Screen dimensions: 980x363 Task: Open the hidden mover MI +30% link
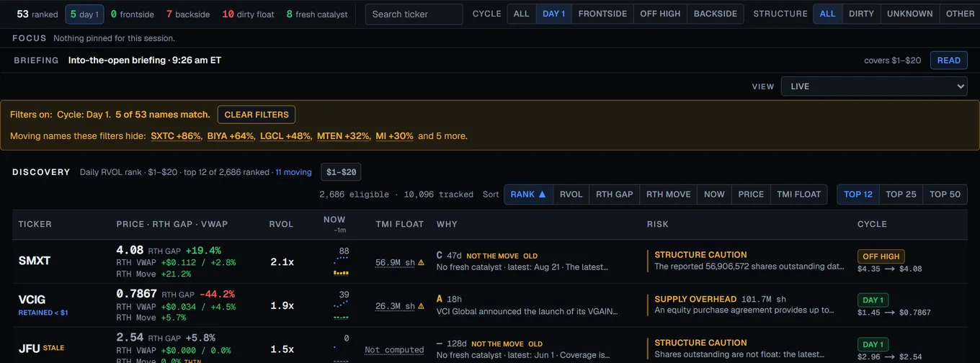tap(394, 136)
